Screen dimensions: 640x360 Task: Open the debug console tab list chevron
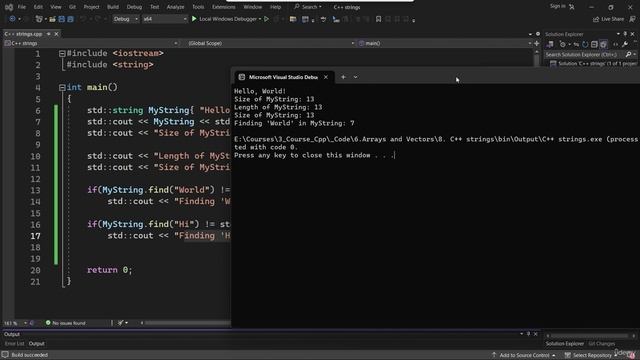pos(356,77)
